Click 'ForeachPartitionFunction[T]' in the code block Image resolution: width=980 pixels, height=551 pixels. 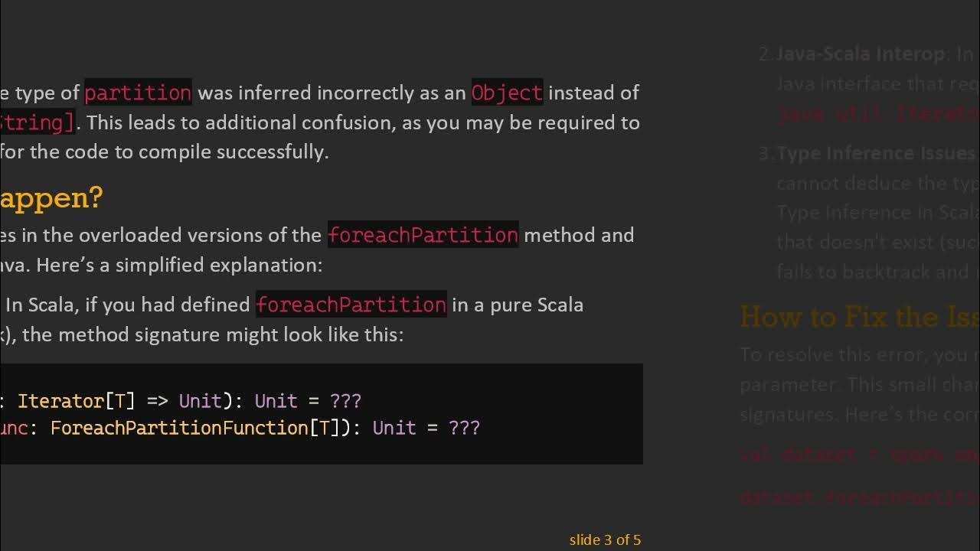pos(194,428)
